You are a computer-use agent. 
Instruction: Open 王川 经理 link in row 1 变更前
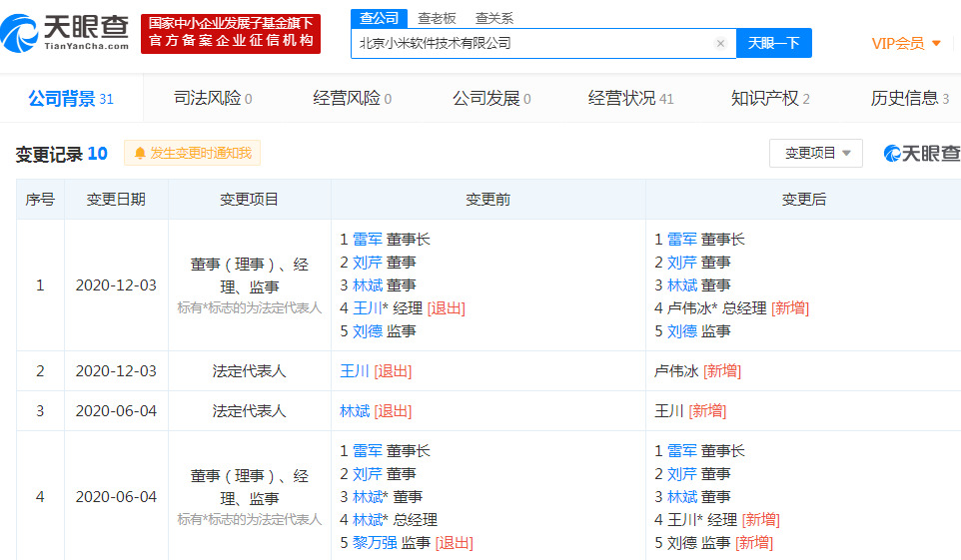point(367,308)
